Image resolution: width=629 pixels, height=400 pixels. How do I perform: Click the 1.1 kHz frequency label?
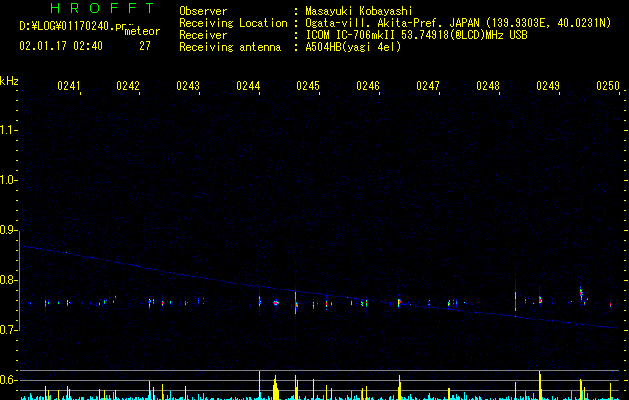click(x=8, y=130)
